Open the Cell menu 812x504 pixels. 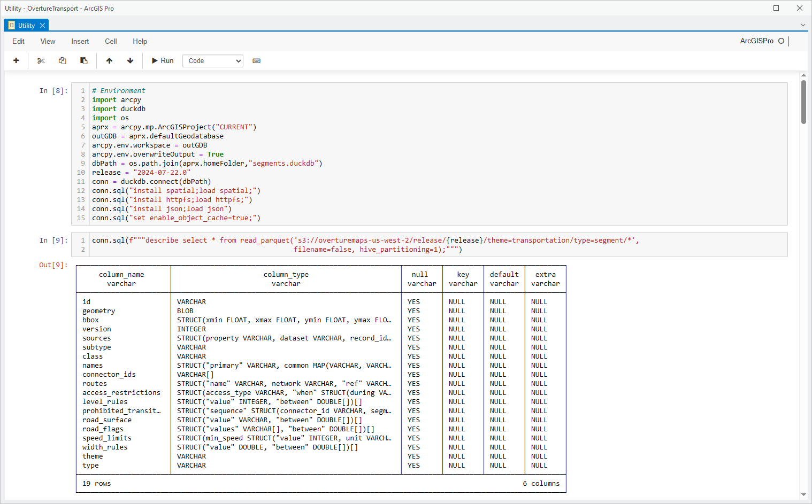(111, 41)
